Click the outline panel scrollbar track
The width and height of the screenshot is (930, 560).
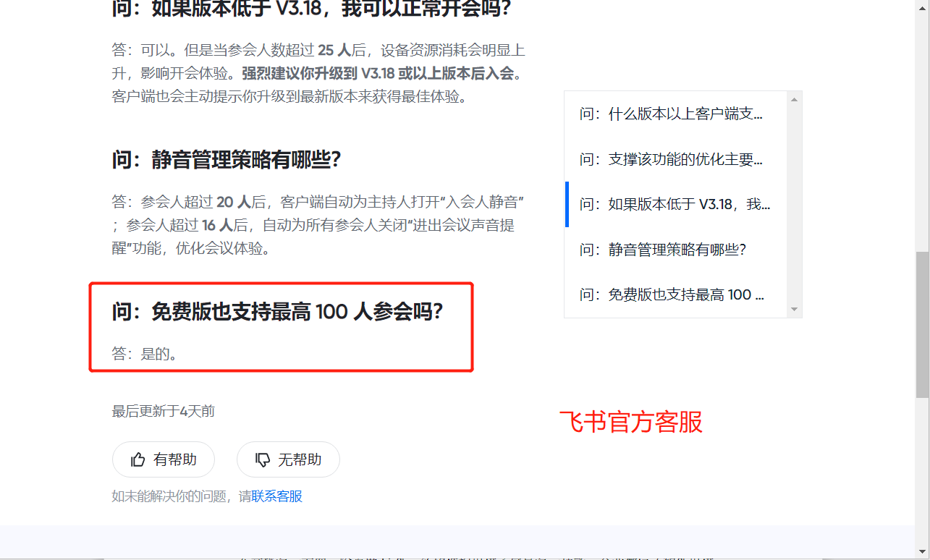pos(794,204)
